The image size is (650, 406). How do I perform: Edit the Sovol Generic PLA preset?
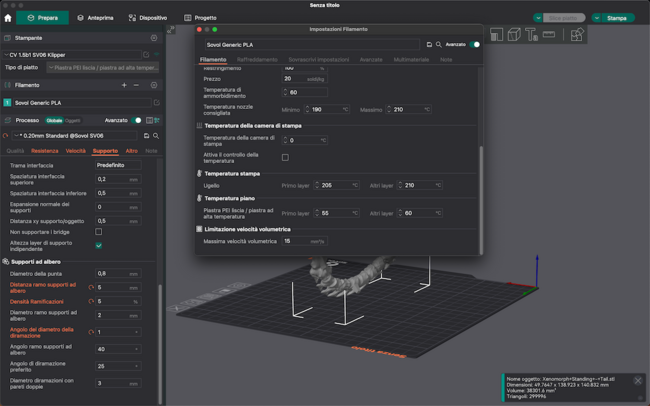[x=157, y=102]
